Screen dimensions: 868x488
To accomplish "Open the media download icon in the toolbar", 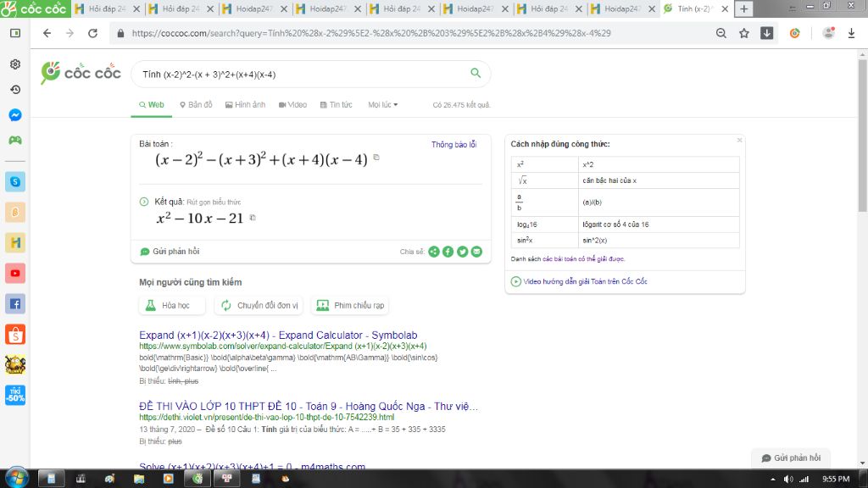I will coord(766,33).
